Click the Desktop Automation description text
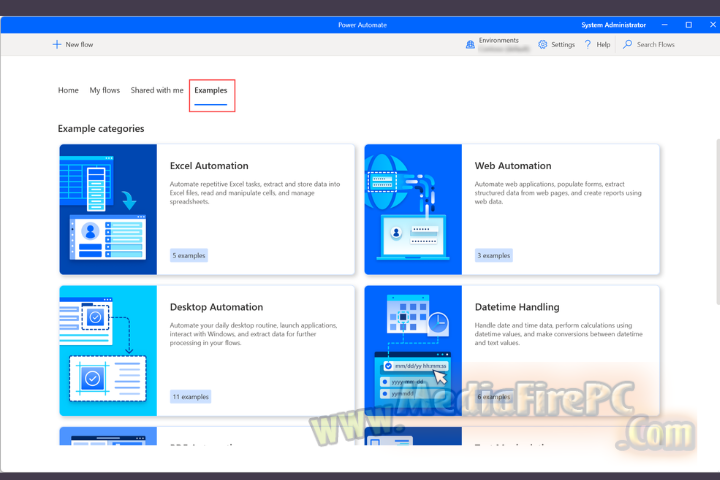The image size is (720, 480). [x=253, y=334]
